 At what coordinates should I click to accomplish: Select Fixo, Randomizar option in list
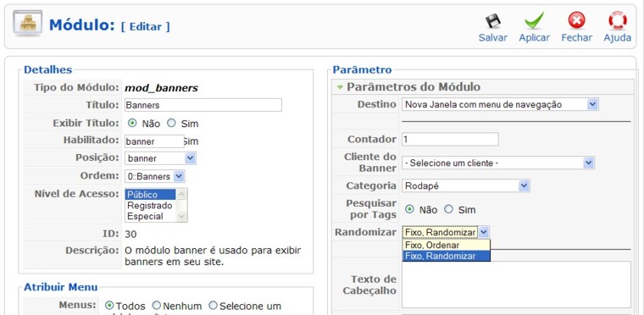tap(447, 256)
